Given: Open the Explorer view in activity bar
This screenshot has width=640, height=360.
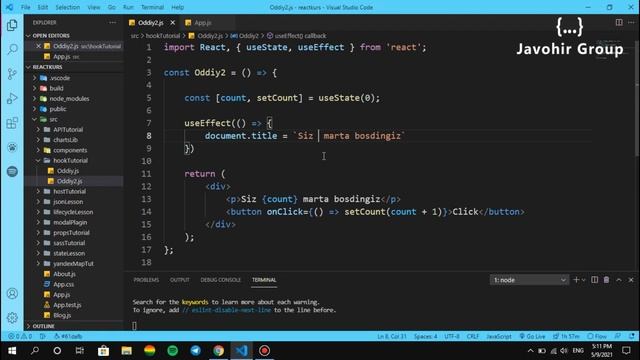Looking at the screenshot, I should point(12,25).
